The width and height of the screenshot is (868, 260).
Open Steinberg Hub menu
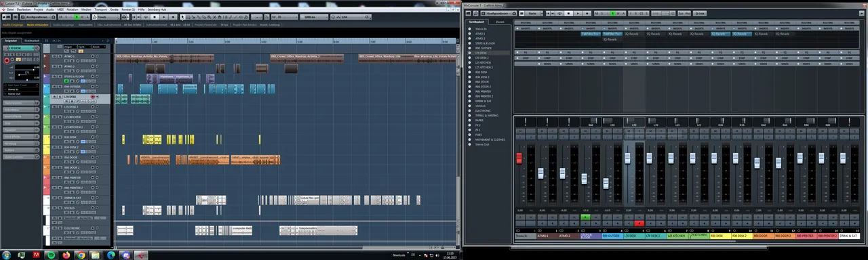[x=157, y=9]
